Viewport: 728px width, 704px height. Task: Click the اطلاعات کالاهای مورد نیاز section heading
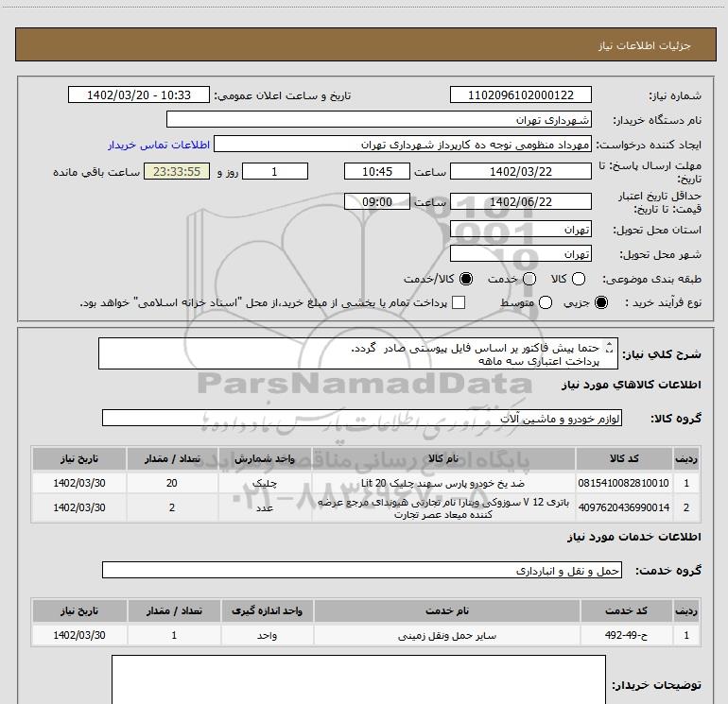tap(632, 385)
